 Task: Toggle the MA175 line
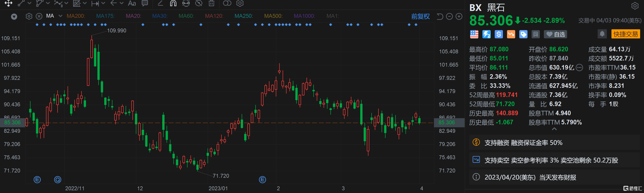106,16
